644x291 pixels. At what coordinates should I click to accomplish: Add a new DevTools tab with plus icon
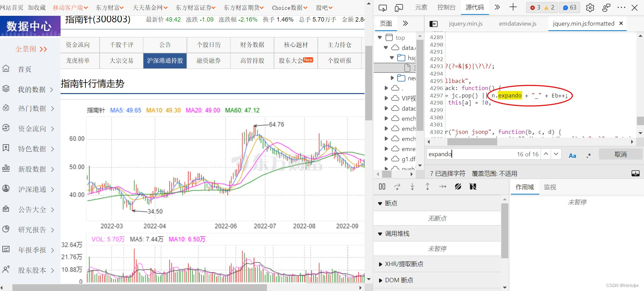tap(513, 7)
